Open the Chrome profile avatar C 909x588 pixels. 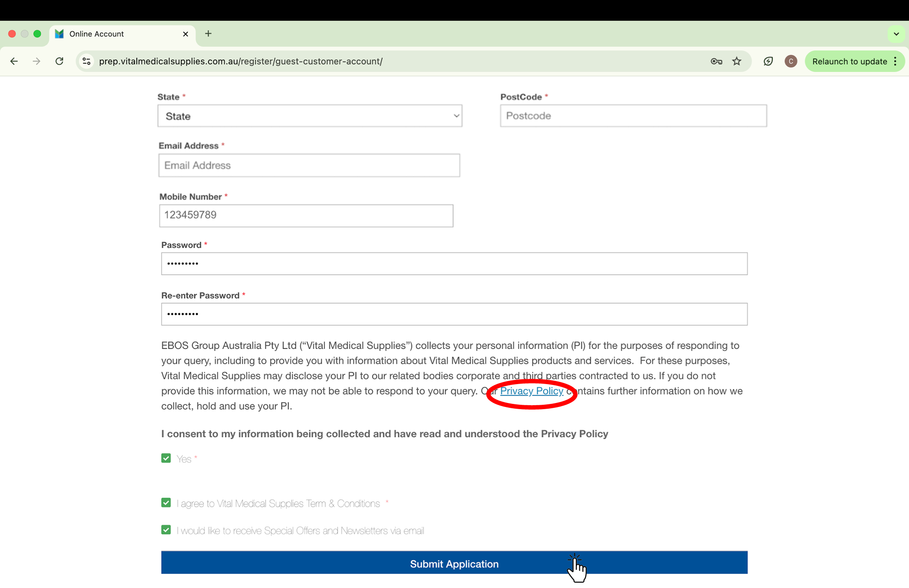point(790,62)
